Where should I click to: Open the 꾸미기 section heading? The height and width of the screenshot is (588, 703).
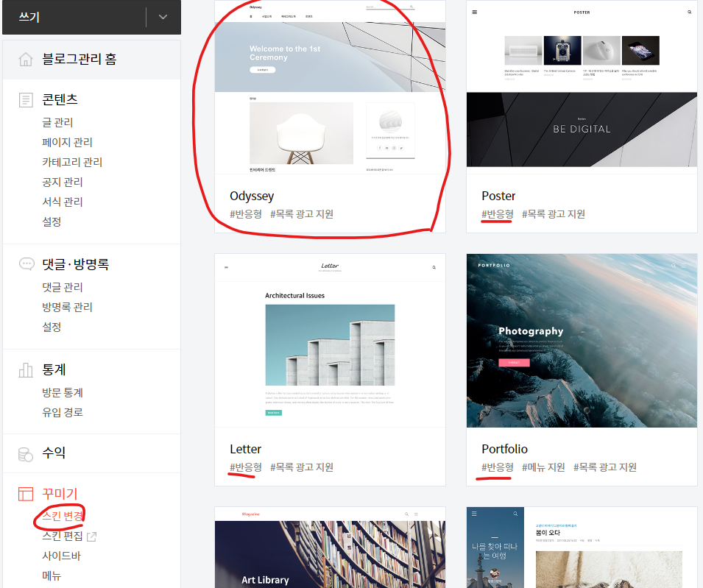click(60, 494)
